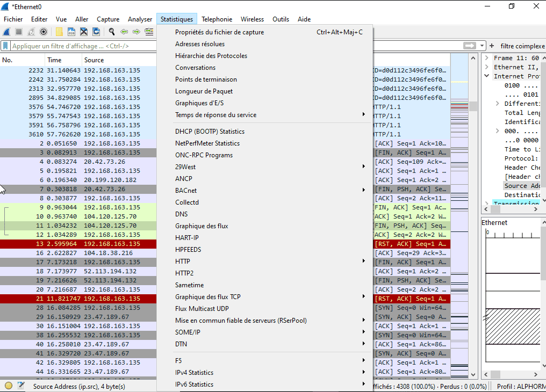The height and width of the screenshot is (392, 546).
Task: Open the Outils menu
Action: (x=281, y=19)
